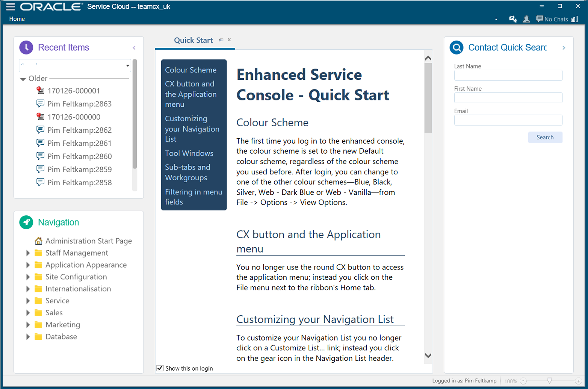Expand the Internationalisation tree node
This screenshot has width=588, height=389.
coord(28,289)
